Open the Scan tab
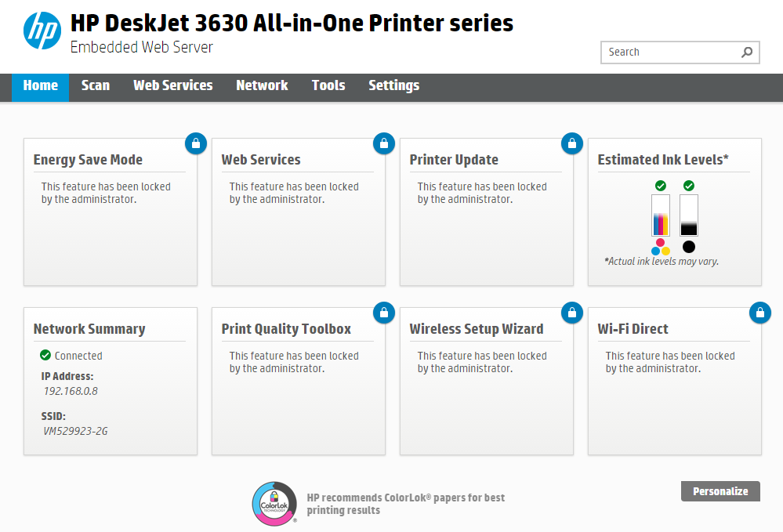 coord(96,86)
